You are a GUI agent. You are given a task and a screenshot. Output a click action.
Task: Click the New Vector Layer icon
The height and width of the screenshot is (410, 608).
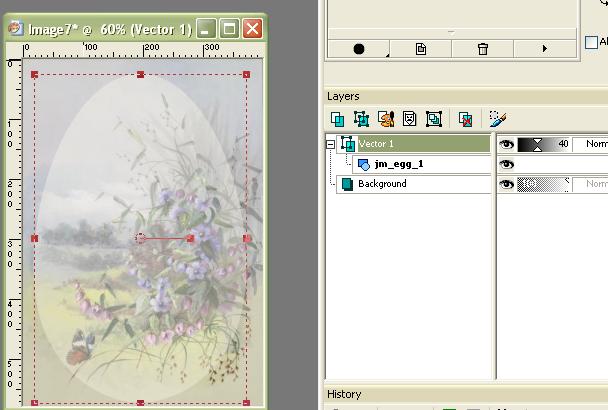coord(361,119)
